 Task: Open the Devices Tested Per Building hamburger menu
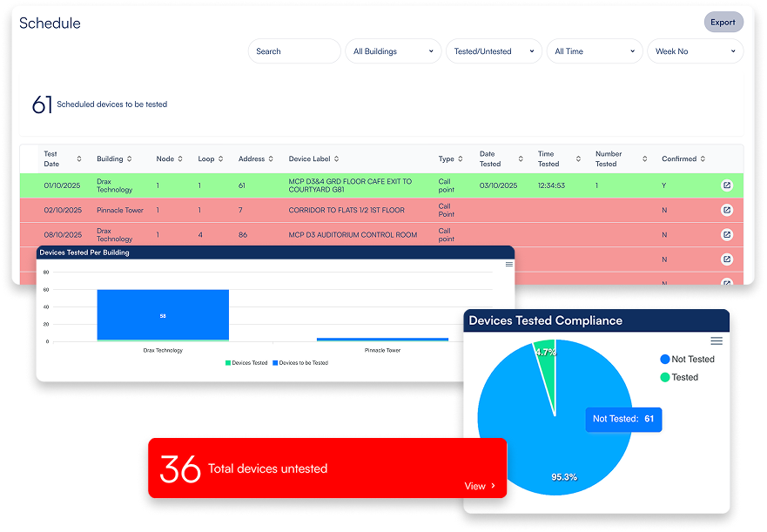pyautogui.click(x=509, y=264)
